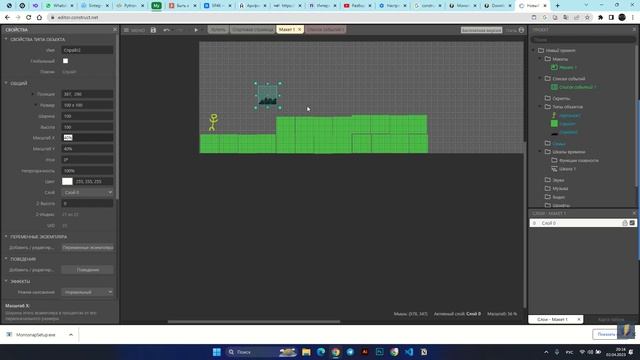Click the black sprite object type icon
The image size is (640, 360).
(x=554, y=133)
